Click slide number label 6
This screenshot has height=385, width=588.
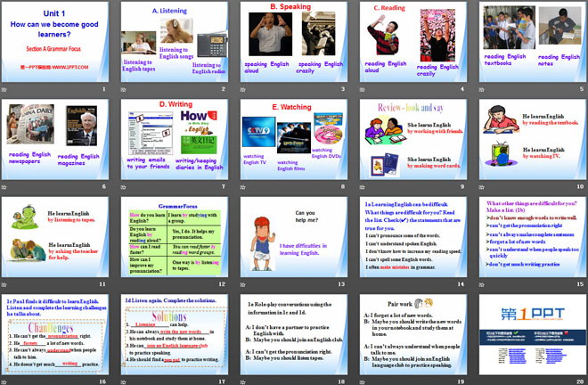pyautogui.click(x=104, y=186)
